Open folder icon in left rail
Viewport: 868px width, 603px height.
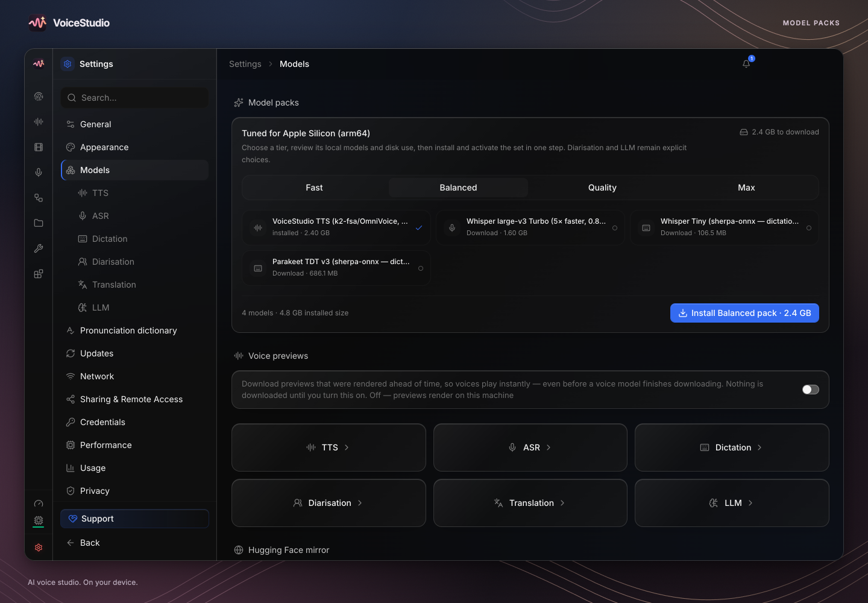point(39,223)
